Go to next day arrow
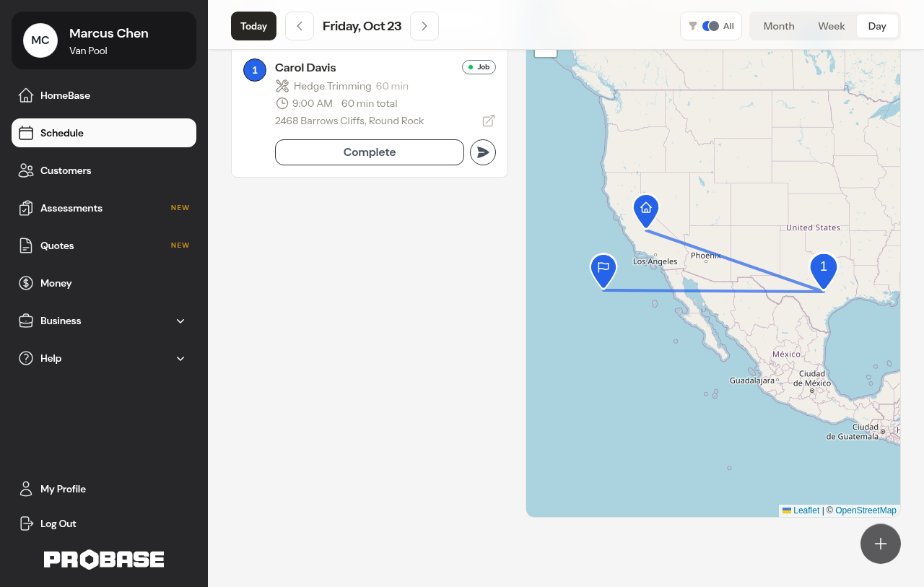924x587 pixels. [424, 26]
